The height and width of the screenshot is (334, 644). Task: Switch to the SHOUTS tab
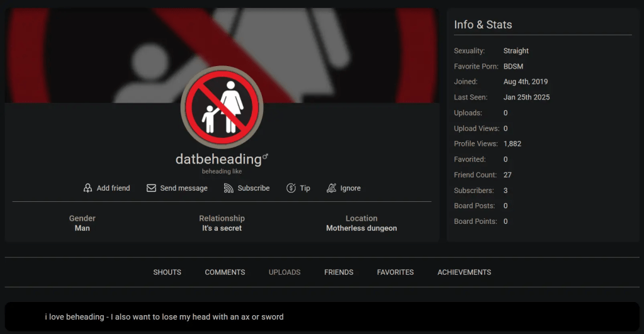tap(167, 272)
